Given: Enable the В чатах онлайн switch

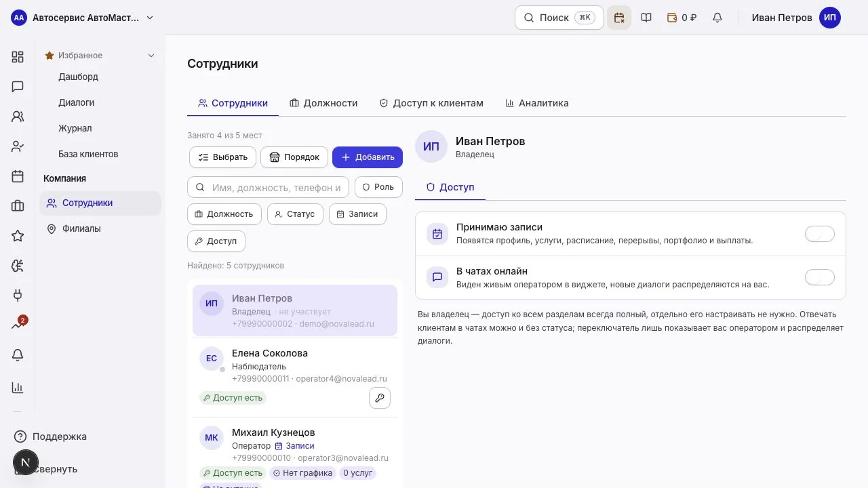Looking at the screenshot, I should tap(820, 277).
